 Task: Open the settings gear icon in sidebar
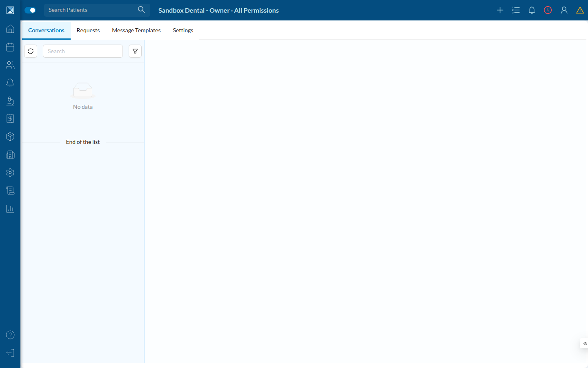(x=10, y=173)
